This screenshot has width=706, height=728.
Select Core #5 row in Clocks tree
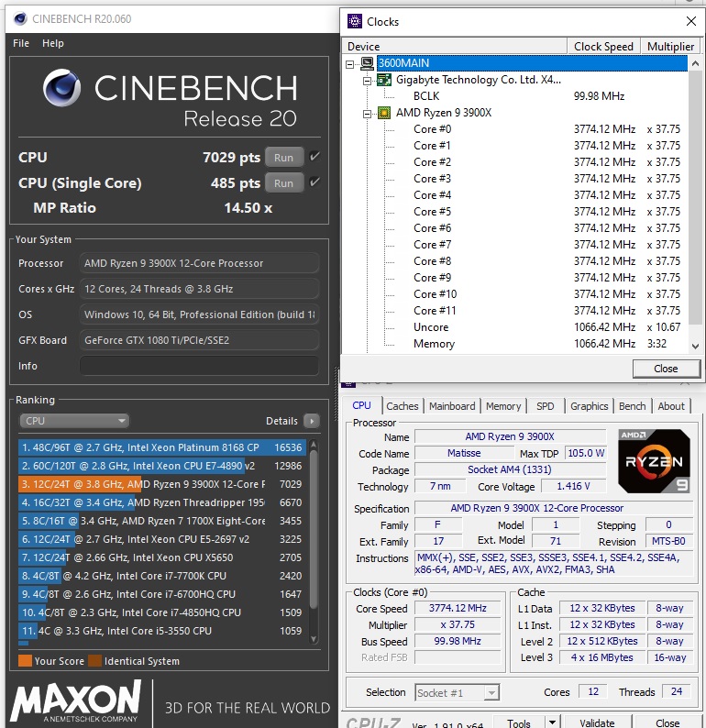pyautogui.click(x=534, y=212)
